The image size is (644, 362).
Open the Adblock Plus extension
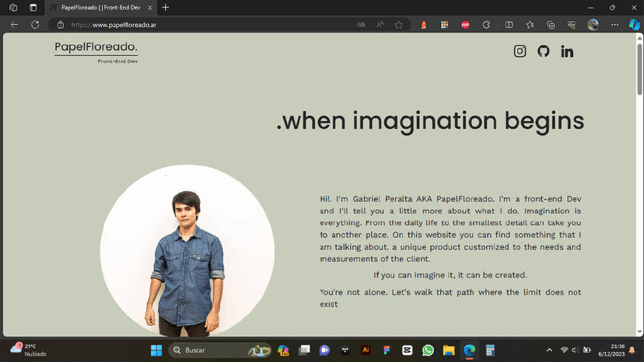pyautogui.click(x=465, y=25)
